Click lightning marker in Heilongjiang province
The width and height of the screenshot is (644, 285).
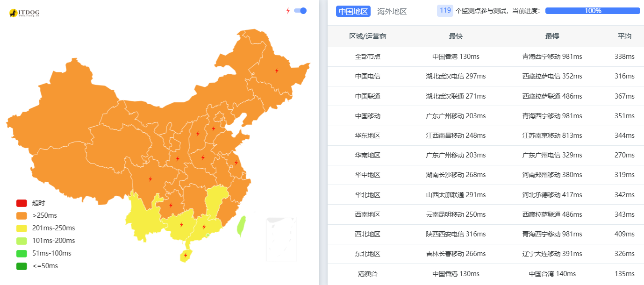coord(277,71)
